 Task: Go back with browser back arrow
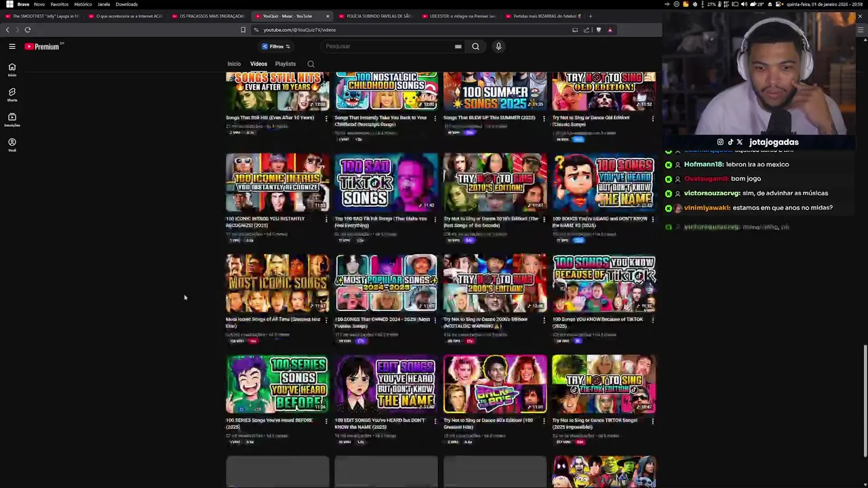(x=7, y=30)
